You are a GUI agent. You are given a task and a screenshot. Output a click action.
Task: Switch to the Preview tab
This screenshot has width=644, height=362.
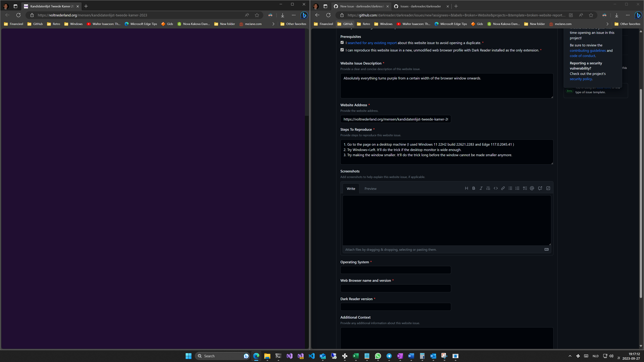coord(370,189)
